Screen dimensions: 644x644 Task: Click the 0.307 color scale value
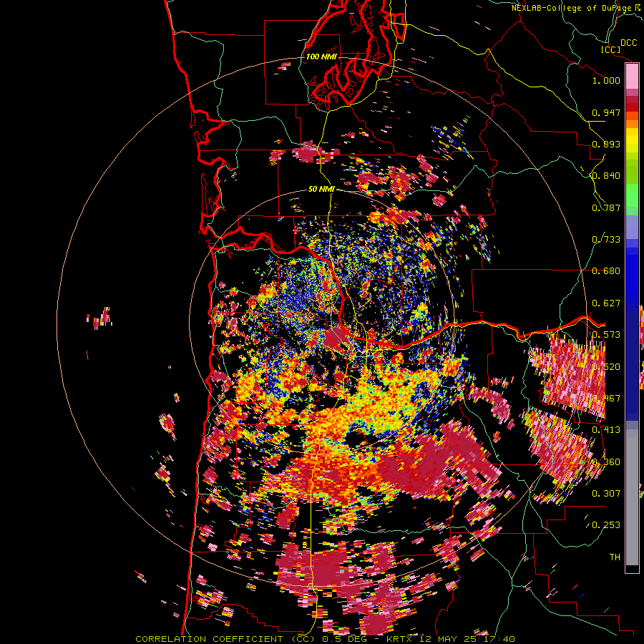tap(606, 494)
